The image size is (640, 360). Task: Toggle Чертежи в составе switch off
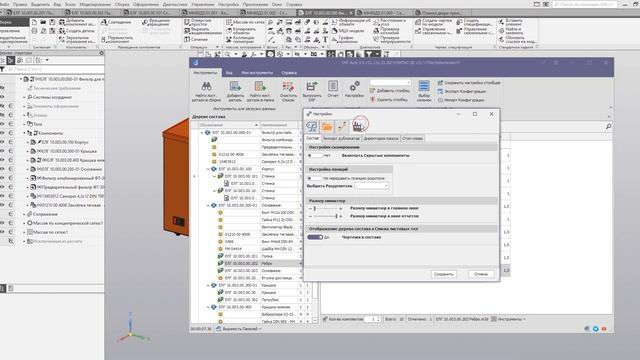click(315, 237)
